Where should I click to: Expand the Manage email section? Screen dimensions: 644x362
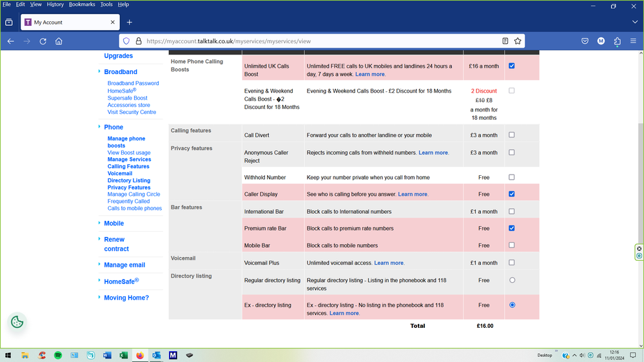pos(124,265)
